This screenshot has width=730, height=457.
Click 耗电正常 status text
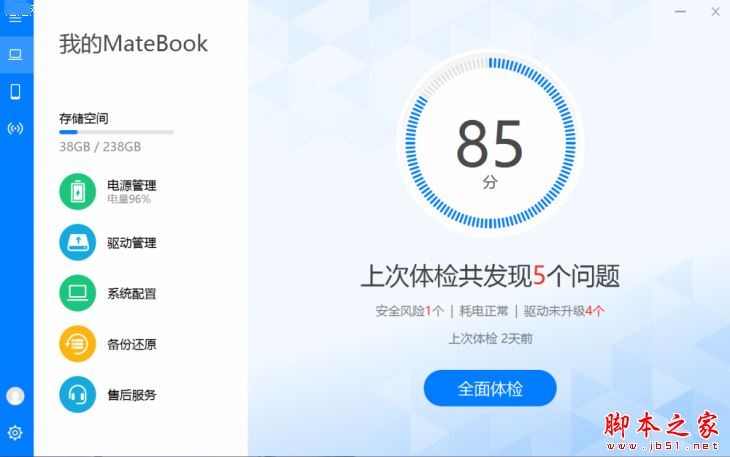point(484,311)
